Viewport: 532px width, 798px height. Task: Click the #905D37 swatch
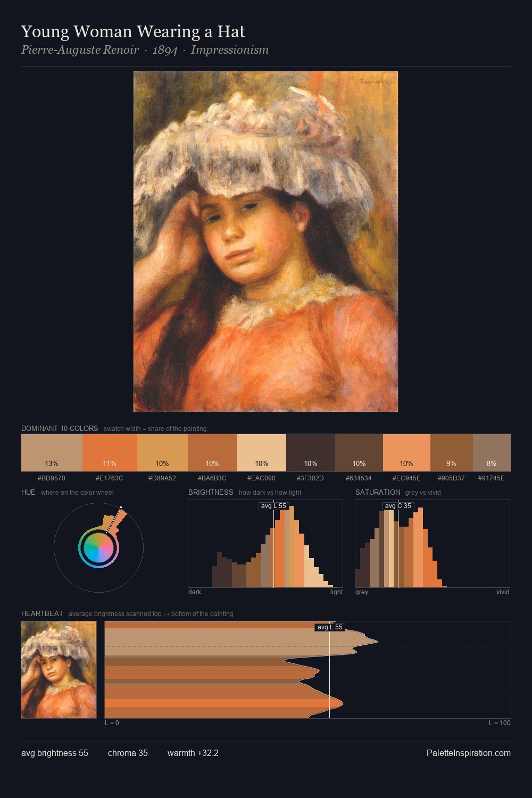pyautogui.click(x=452, y=453)
